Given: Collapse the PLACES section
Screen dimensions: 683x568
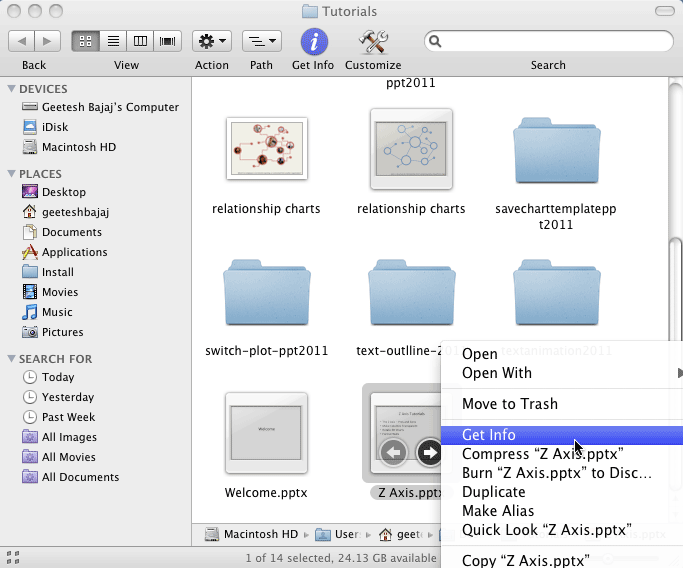Looking at the screenshot, I should coord(11,174).
